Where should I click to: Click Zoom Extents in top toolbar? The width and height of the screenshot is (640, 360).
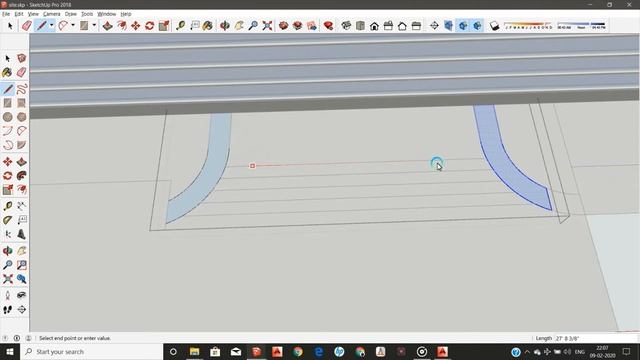[x=267, y=26]
